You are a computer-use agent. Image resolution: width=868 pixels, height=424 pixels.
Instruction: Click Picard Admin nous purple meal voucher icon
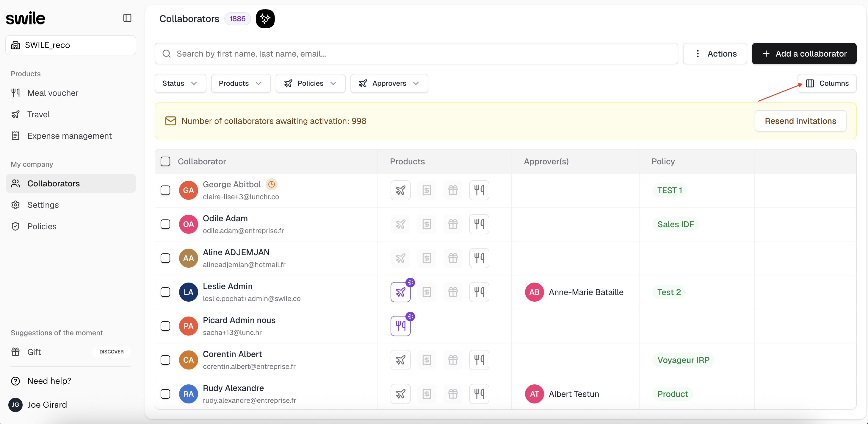pyautogui.click(x=400, y=326)
